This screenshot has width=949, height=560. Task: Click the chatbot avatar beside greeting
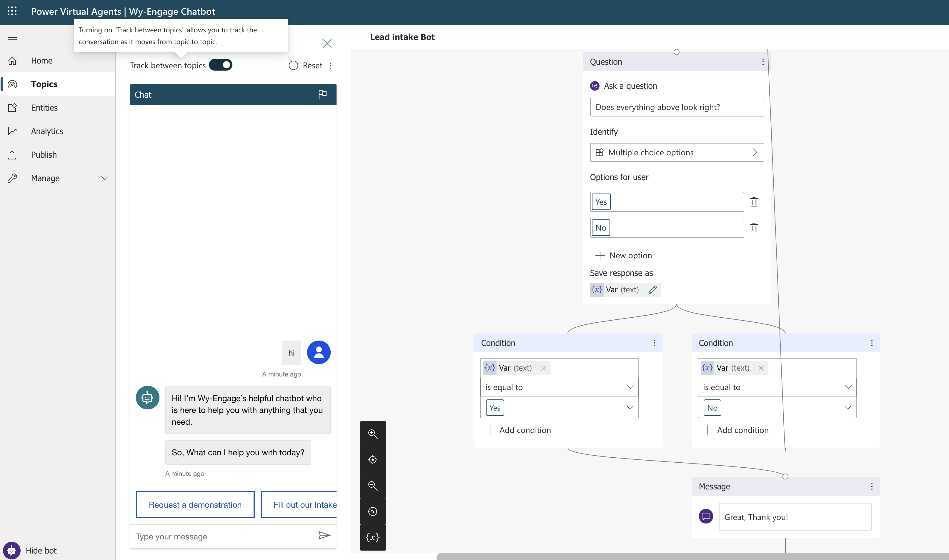pyautogui.click(x=148, y=397)
